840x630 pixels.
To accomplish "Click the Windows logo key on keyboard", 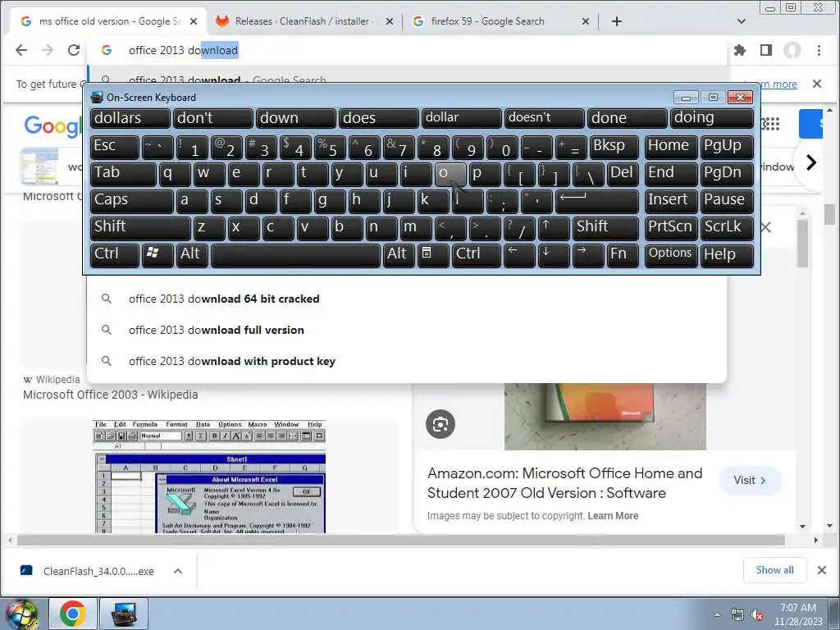I will click(157, 255).
